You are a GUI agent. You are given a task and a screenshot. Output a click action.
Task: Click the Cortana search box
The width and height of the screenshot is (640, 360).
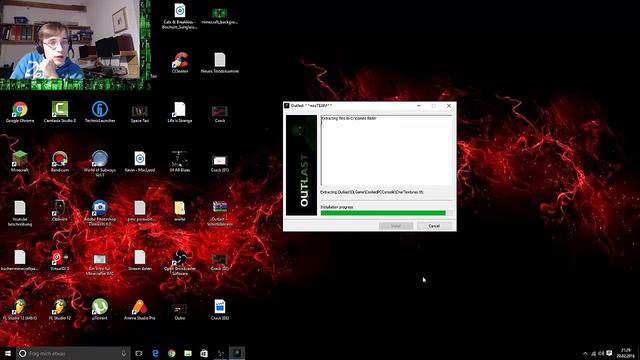pyautogui.click(x=73, y=353)
